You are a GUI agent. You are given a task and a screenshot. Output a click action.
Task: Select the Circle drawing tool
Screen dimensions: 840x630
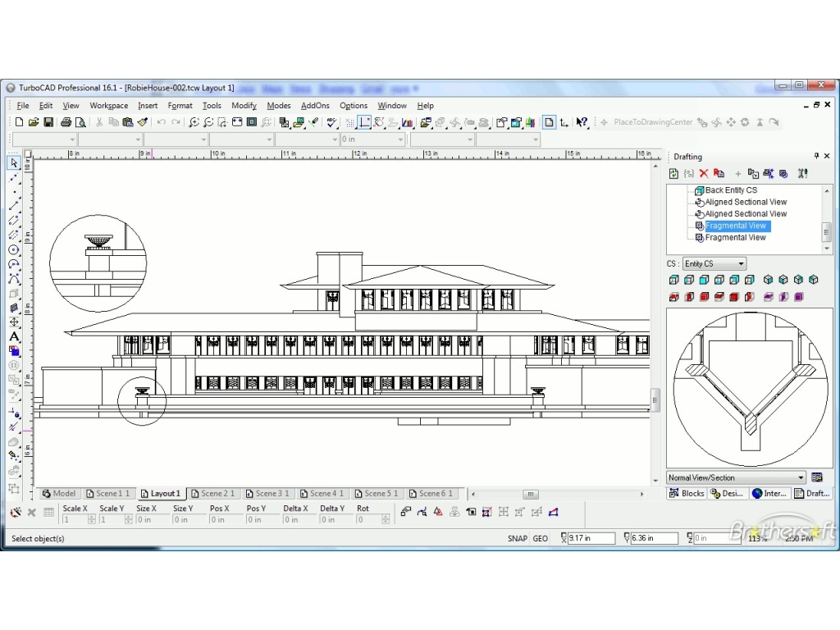point(14,249)
